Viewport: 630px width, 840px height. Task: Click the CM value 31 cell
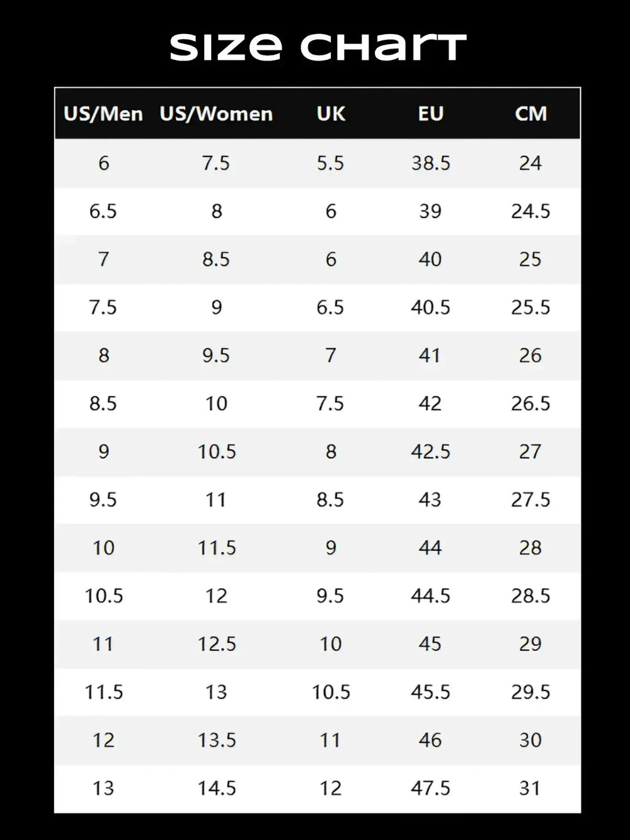(530, 788)
